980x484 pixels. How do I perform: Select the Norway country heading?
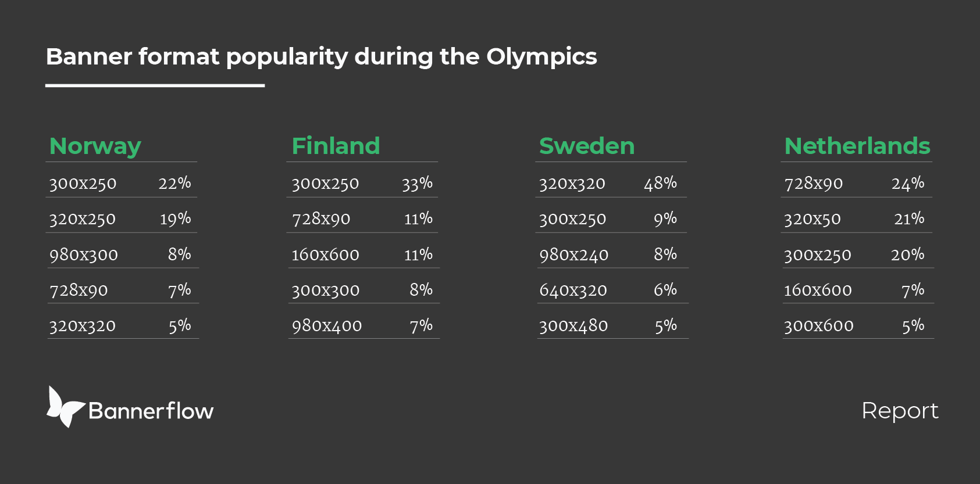pos(95,146)
